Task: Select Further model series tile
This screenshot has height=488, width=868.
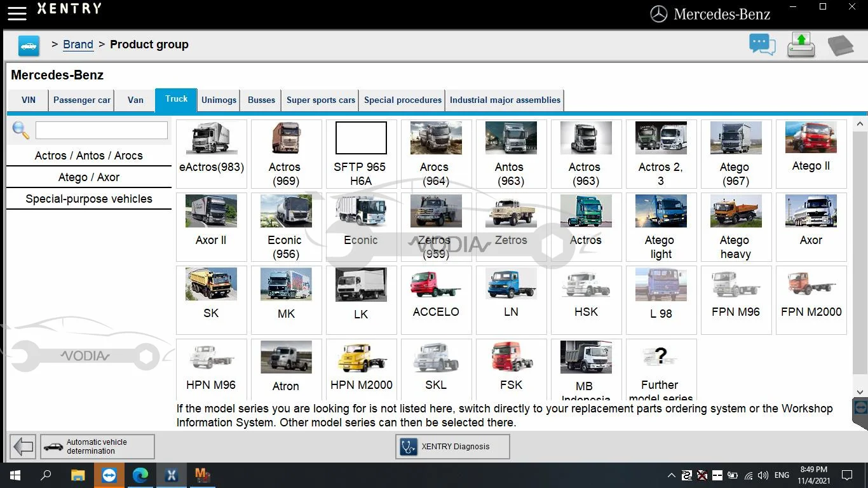Action: [661, 369]
